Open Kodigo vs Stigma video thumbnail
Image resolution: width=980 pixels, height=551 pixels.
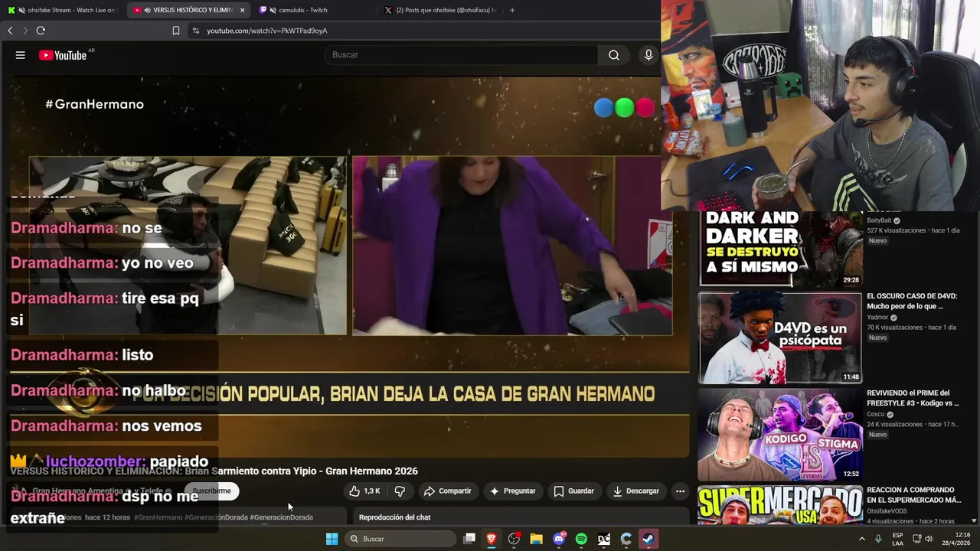(x=780, y=435)
